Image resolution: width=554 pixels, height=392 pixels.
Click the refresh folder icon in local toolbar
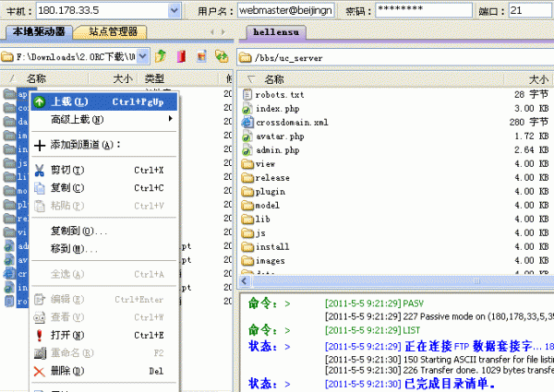220,57
